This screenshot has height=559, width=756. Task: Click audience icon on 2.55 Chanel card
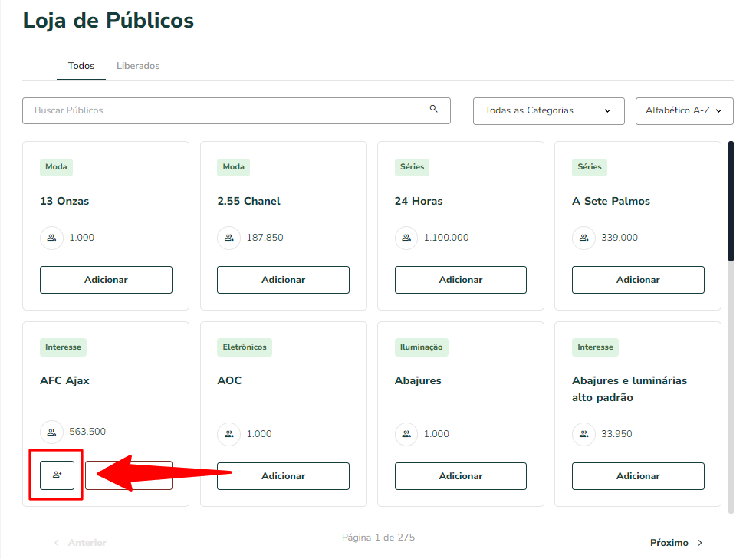(x=229, y=238)
